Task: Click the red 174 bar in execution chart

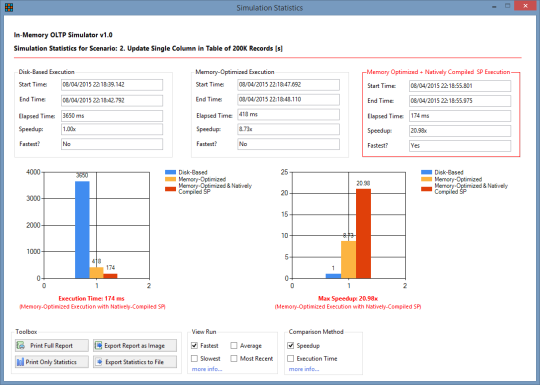Action: pos(110,276)
